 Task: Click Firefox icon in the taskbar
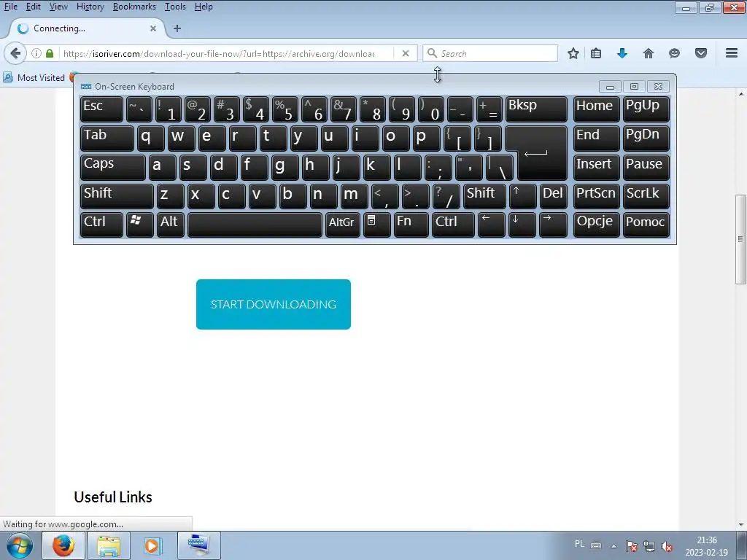(64, 545)
